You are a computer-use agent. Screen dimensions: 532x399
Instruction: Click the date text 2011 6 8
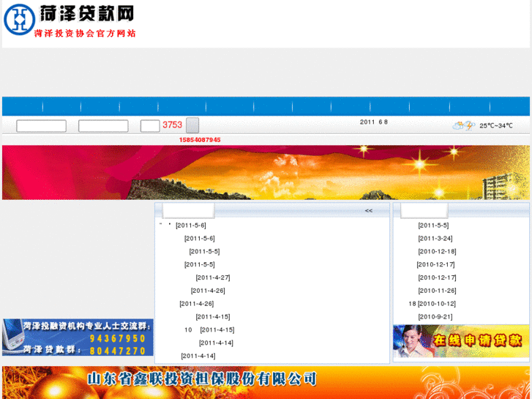click(x=373, y=122)
